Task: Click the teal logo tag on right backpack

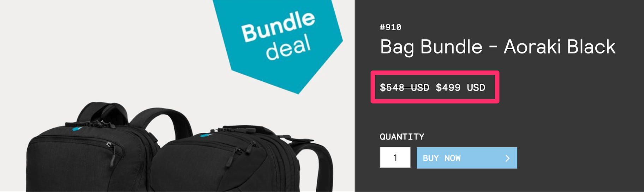Action: coord(206,135)
